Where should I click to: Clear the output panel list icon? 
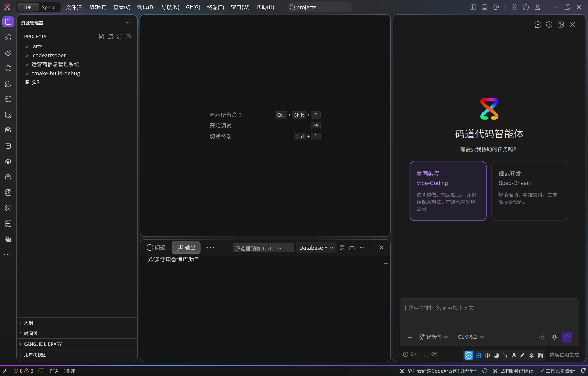coord(342,248)
